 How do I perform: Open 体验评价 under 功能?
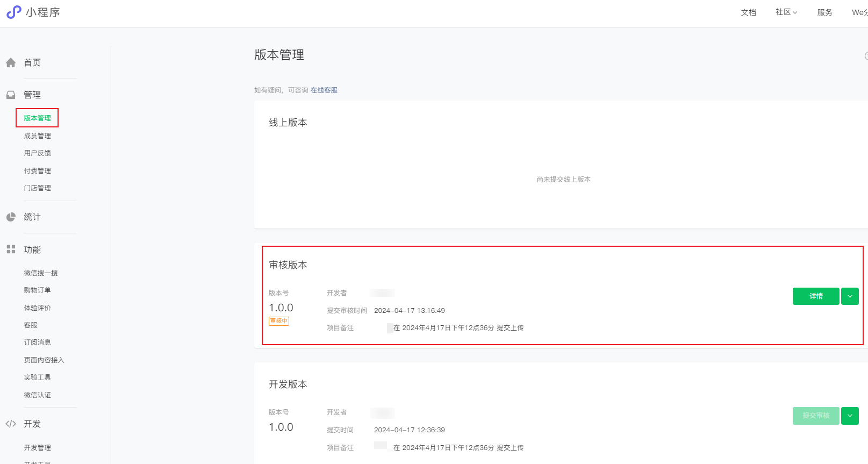coord(37,308)
